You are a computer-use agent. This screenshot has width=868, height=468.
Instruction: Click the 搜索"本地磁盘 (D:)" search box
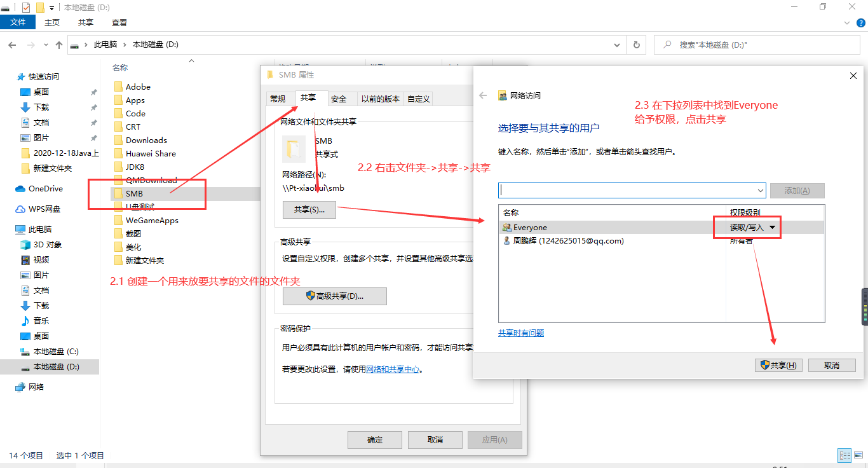(758, 45)
